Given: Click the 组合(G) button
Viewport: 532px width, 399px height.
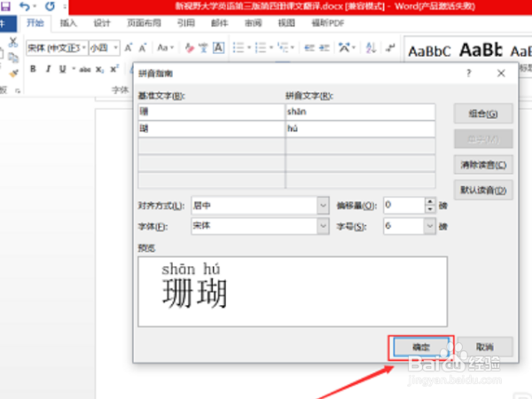Looking at the screenshot, I should pyautogui.click(x=483, y=113).
